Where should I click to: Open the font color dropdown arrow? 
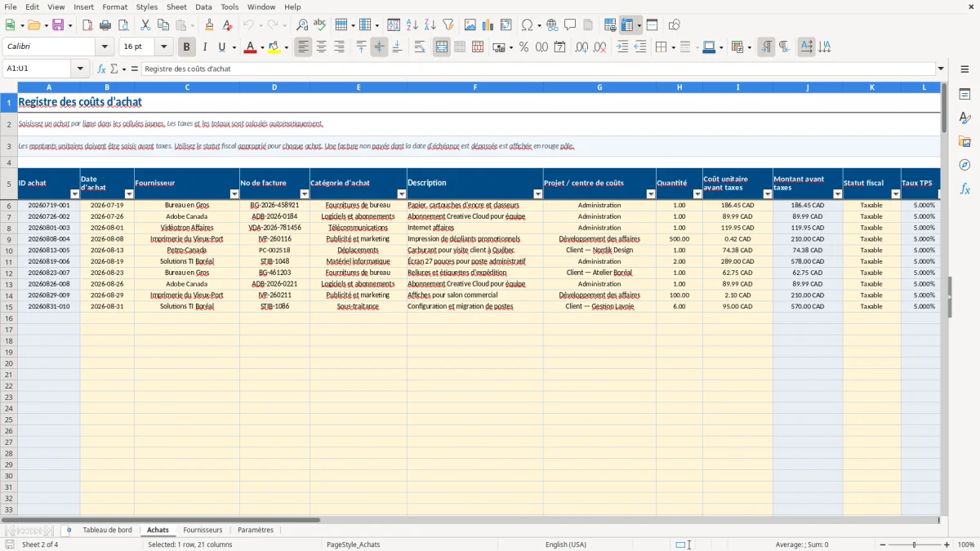[261, 47]
